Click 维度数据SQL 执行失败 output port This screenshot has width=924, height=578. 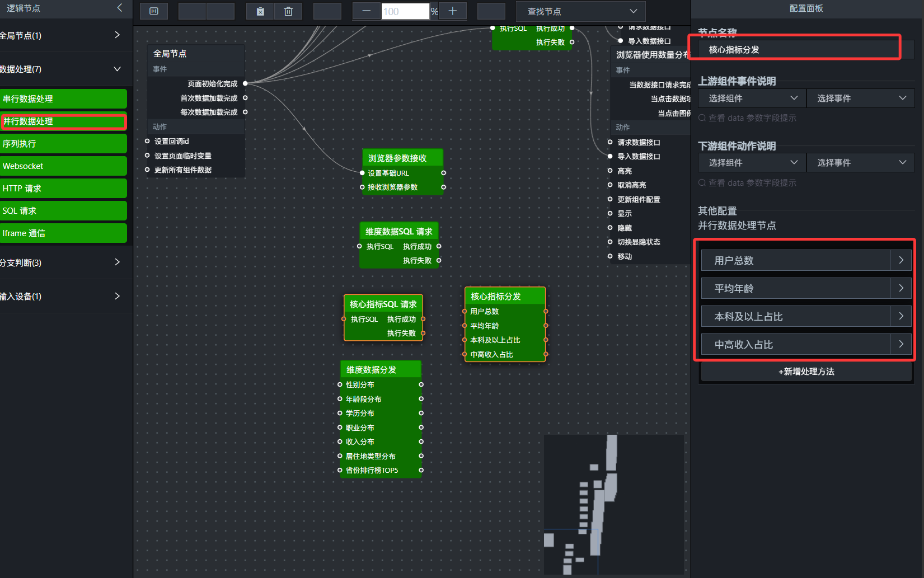coord(439,260)
